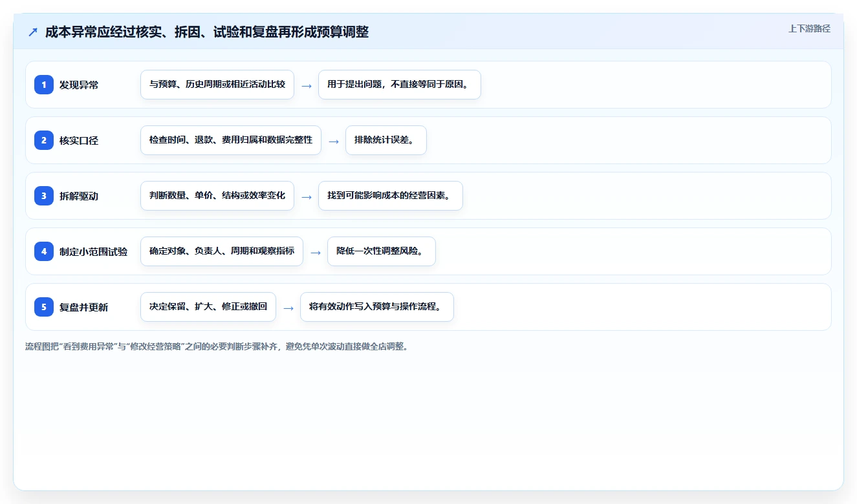Open the 与预算、历史周期或相近活动比较 box
Screen dimensions: 857x504
[217, 85]
